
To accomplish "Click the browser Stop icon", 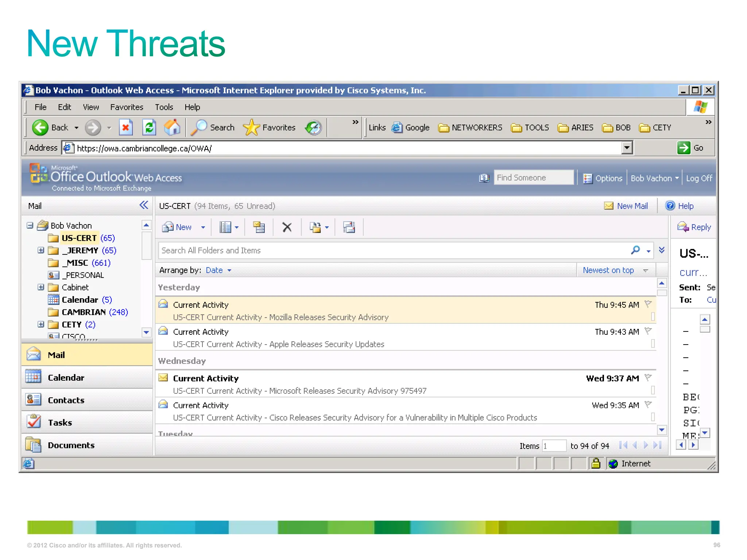I will pyautogui.click(x=125, y=128).
